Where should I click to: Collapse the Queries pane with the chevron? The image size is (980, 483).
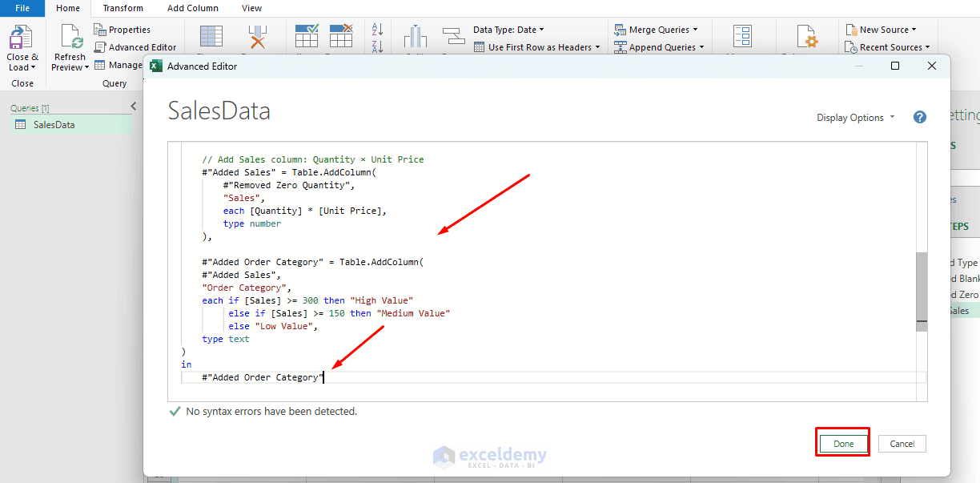click(134, 107)
